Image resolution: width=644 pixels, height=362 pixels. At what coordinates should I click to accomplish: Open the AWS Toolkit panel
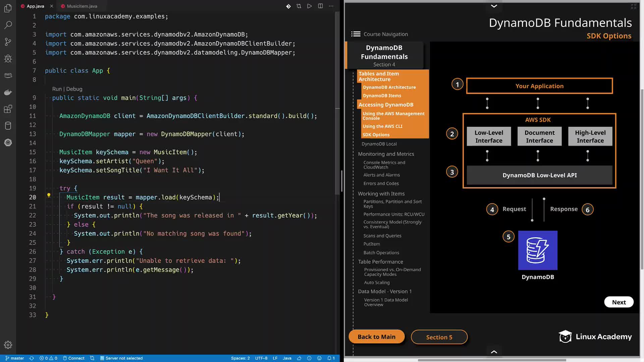8,75
